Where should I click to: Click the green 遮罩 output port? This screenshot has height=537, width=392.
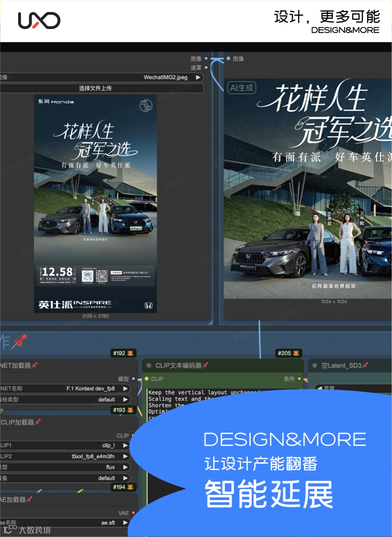point(206,67)
